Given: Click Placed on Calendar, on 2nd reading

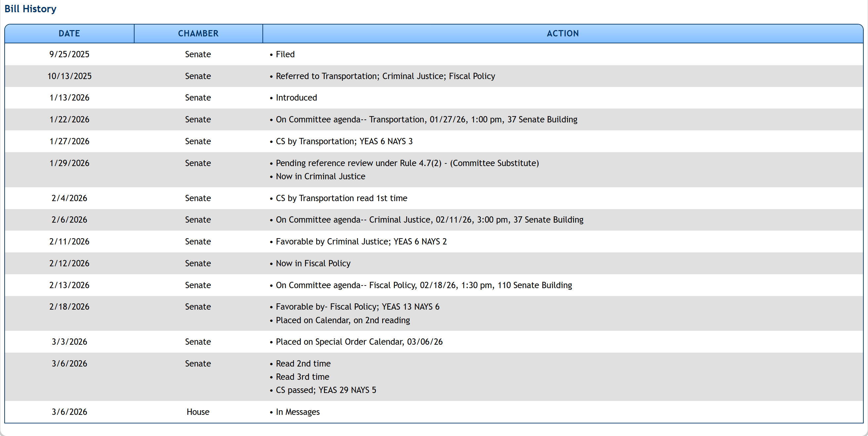Looking at the screenshot, I should [x=342, y=320].
